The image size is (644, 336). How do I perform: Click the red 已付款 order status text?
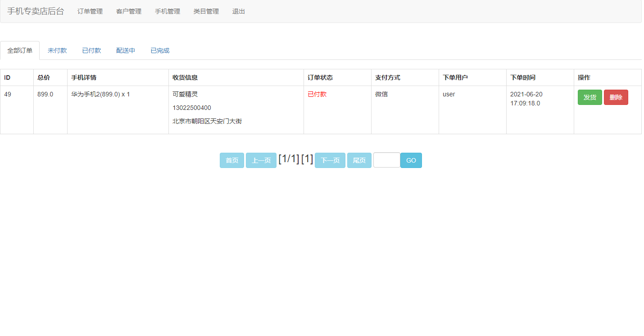[317, 94]
